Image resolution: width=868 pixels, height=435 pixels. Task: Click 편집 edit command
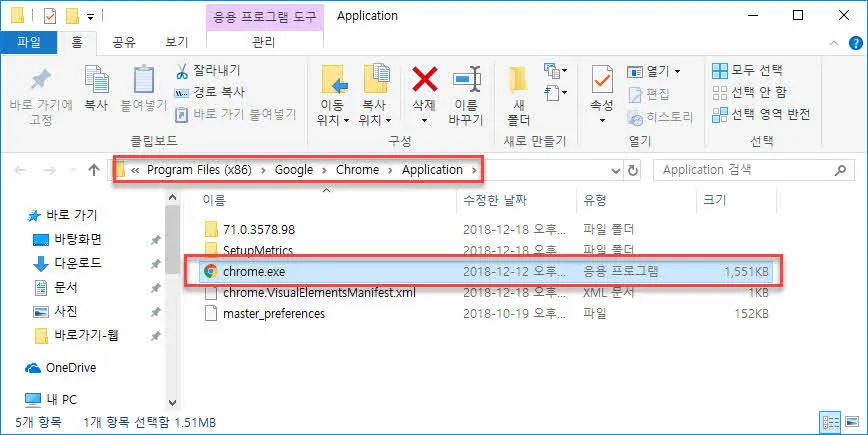pyautogui.click(x=650, y=94)
